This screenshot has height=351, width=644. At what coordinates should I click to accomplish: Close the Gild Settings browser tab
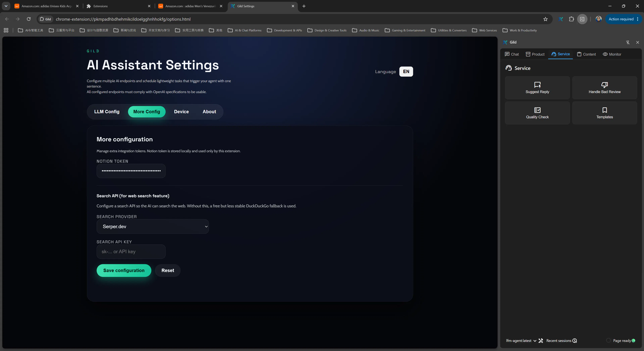coord(293,6)
